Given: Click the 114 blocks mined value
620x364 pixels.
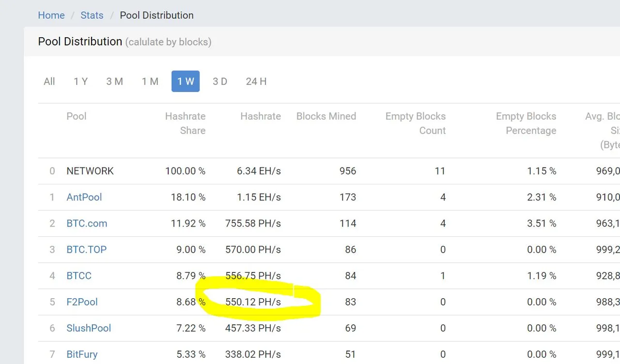Looking at the screenshot, I should coord(348,223).
